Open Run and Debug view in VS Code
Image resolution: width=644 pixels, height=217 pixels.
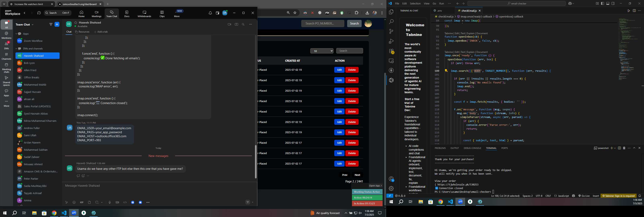pos(391,41)
